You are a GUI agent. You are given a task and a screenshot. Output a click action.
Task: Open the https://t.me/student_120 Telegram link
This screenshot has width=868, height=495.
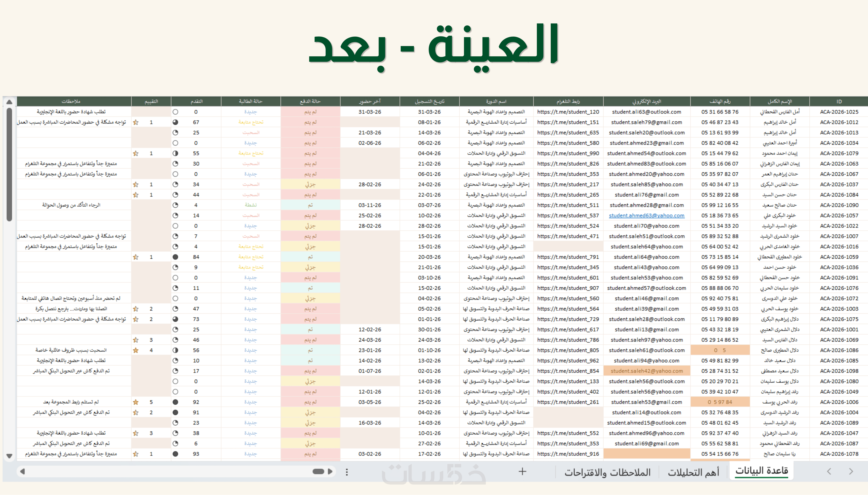click(x=568, y=112)
